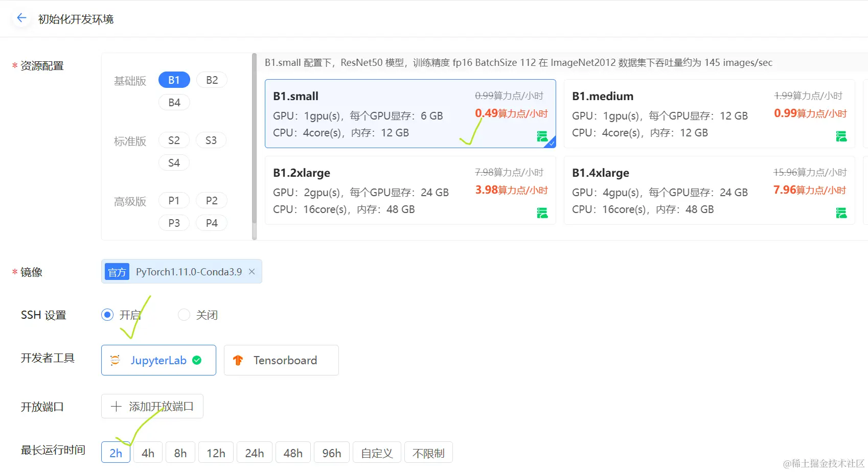This screenshot has width=868, height=472.
Task: Choose 自定义 custom runtime
Action: (377, 453)
